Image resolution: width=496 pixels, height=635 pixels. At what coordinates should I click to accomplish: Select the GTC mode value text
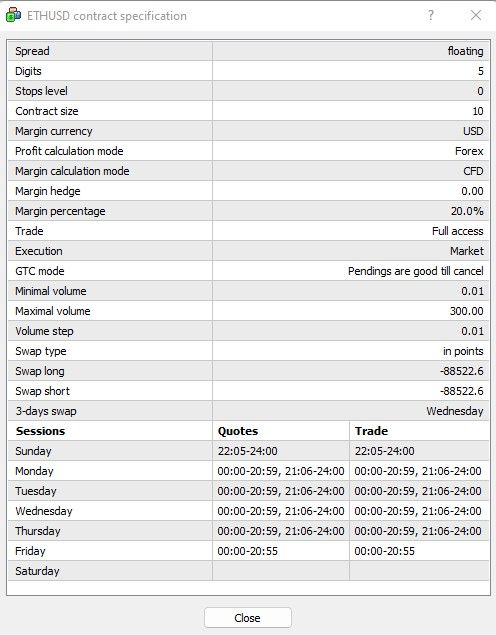click(415, 271)
